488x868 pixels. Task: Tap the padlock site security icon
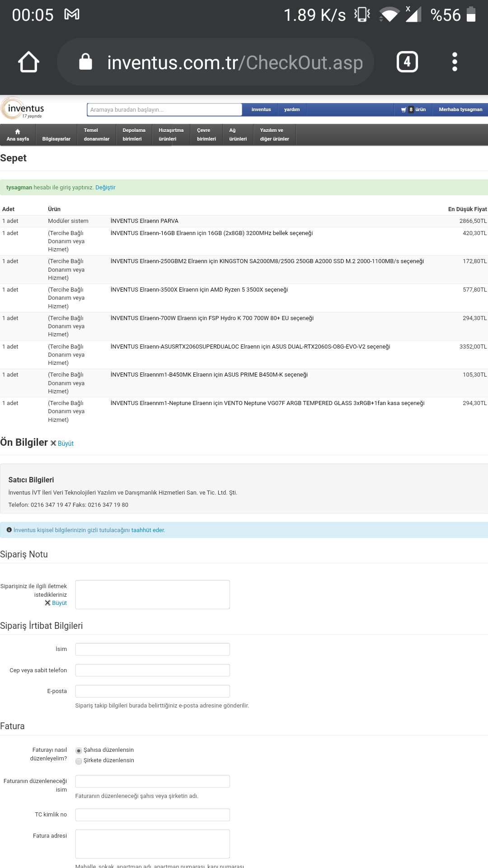tap(85, 61)
